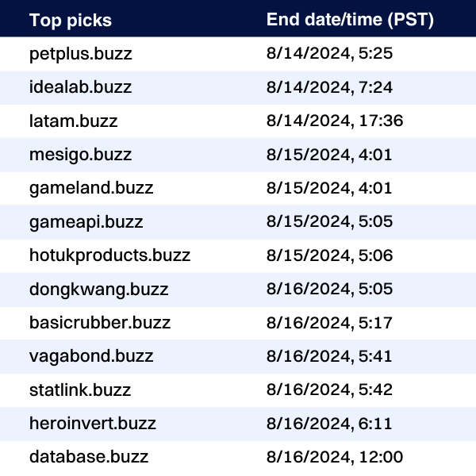Select the latam.buzz domain

click(x=73, y=121)
